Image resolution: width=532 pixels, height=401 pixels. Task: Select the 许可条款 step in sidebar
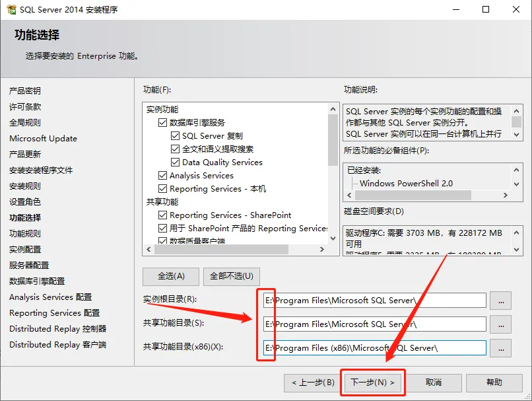pos(25,106)
